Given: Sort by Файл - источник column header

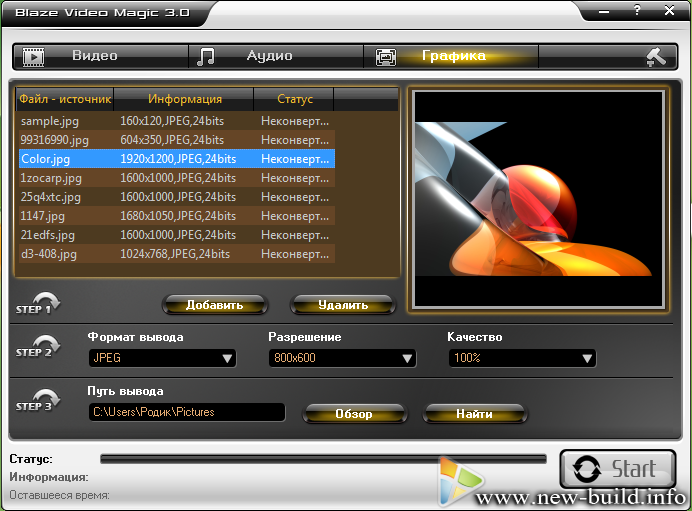Looking at the screenshot, I should tap(65, 99).
